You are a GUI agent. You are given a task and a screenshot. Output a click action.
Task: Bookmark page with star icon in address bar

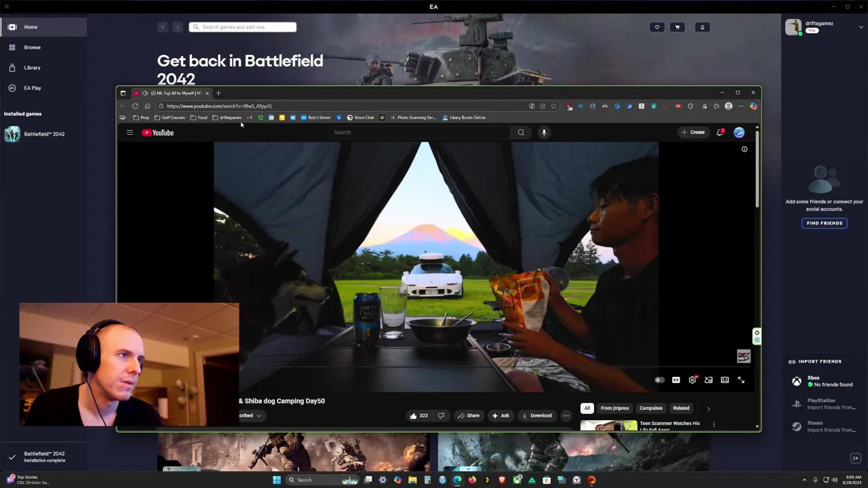click(553, 106)
